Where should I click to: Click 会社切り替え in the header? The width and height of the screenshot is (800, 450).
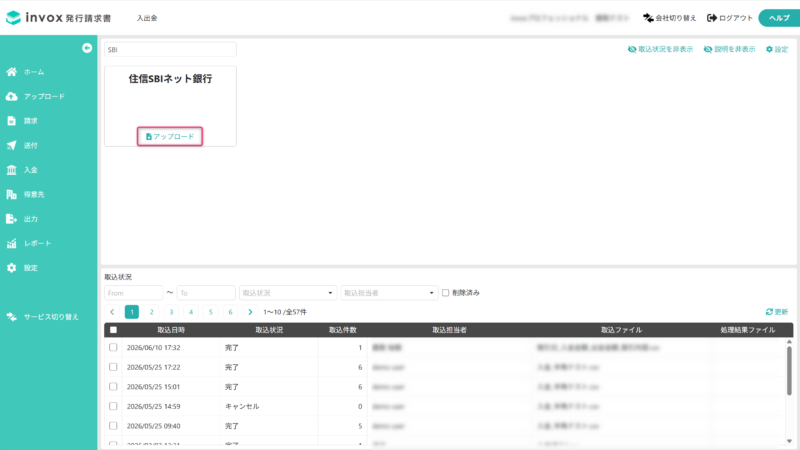[669, 18]
